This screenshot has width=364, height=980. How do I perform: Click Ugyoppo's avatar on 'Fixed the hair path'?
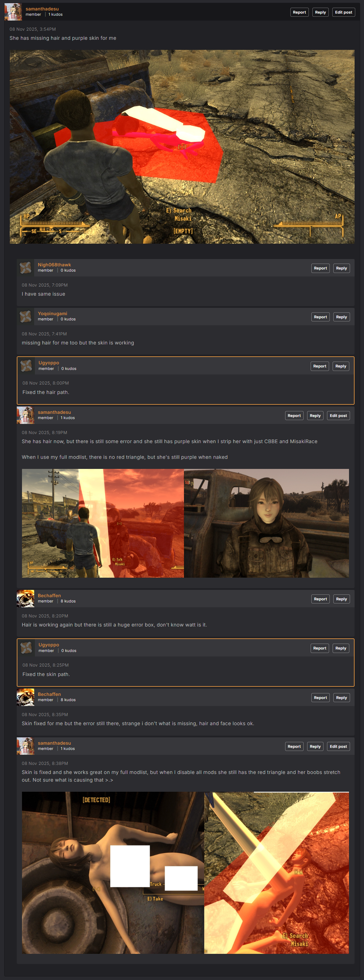coord(26,366)
